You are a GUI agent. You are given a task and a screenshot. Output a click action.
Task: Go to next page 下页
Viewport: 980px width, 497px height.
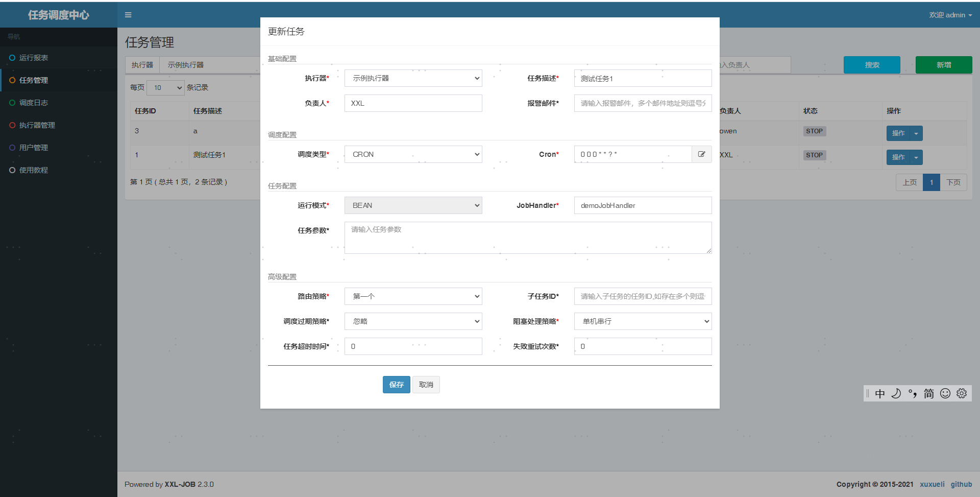point(953,182)
